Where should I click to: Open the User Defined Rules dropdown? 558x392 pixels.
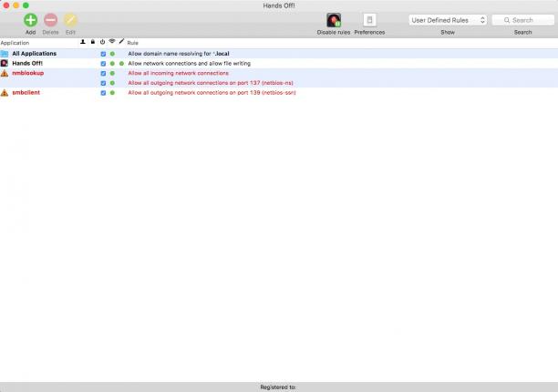448,20
